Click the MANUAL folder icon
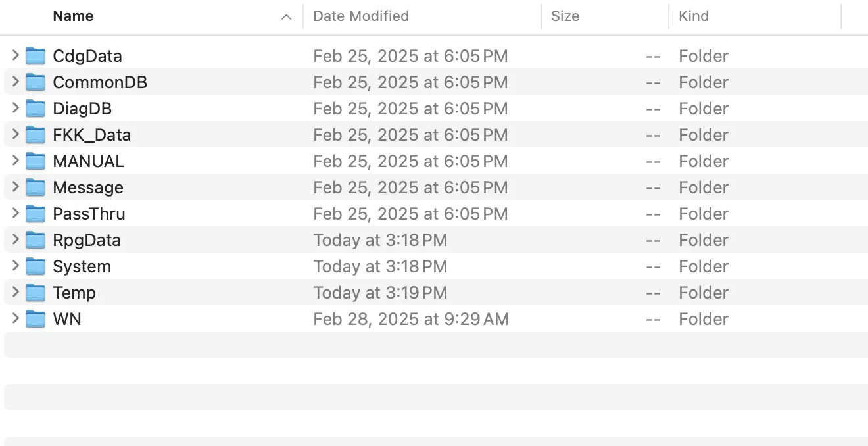 click(36, 161)
